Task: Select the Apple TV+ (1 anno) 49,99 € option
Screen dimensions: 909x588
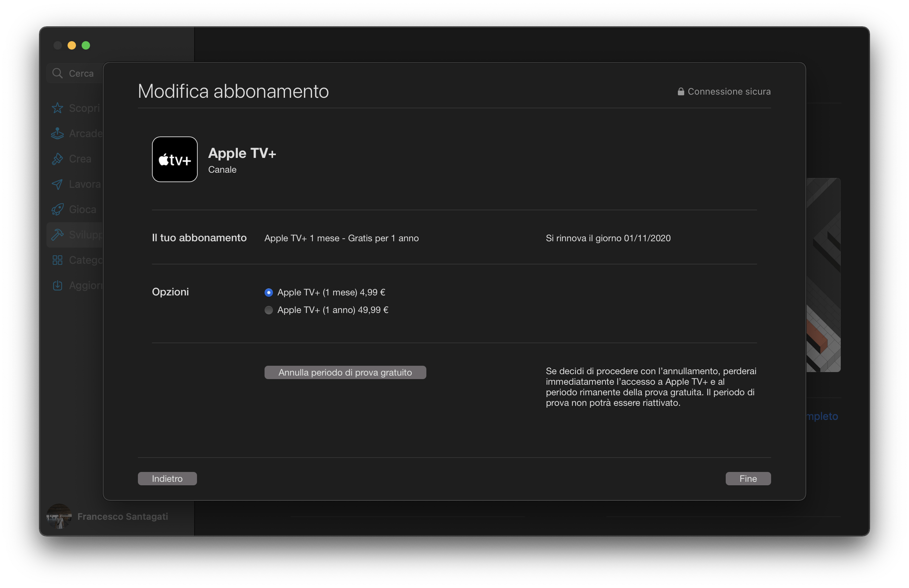Action: (268, 310)
